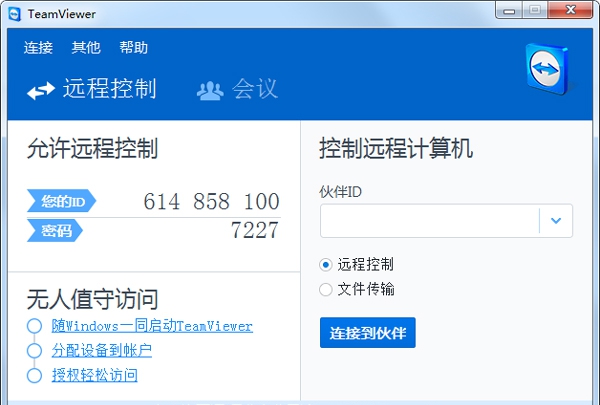Click the remote control arrows icon
Screen dimensions: 600x405
point(41,91)
